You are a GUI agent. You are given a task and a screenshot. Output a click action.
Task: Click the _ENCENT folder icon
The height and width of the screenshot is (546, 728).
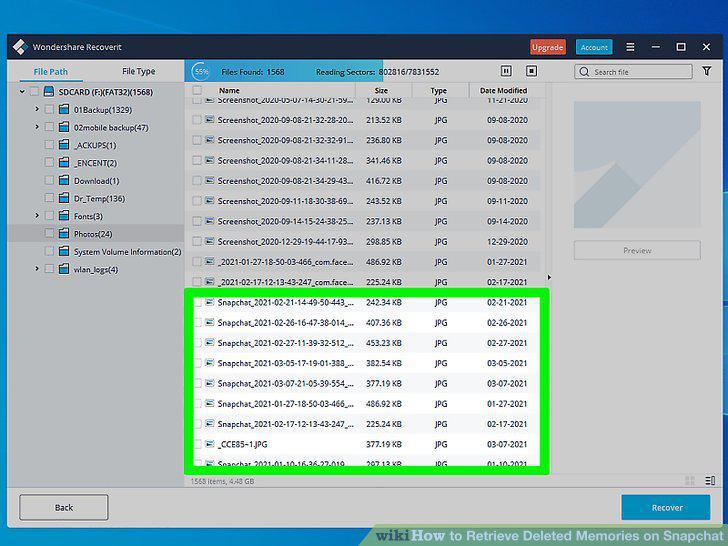coord(64,162)
